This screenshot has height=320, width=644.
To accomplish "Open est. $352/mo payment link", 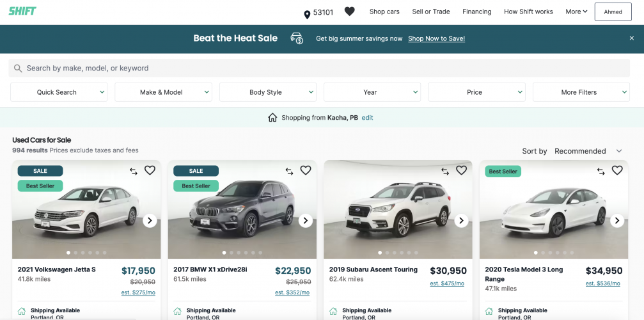I will coord(292,292).
